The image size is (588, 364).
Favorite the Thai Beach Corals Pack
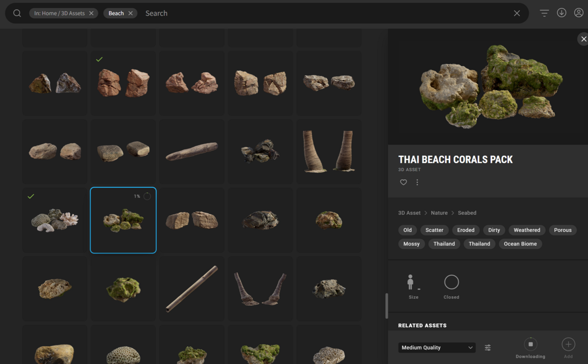(x=403, y=182)
